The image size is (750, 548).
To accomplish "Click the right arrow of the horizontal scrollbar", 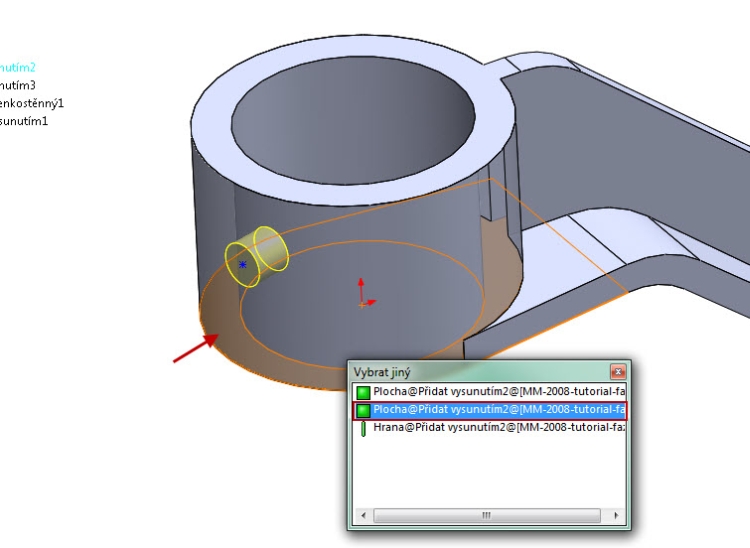I will [x=616, y=515].
